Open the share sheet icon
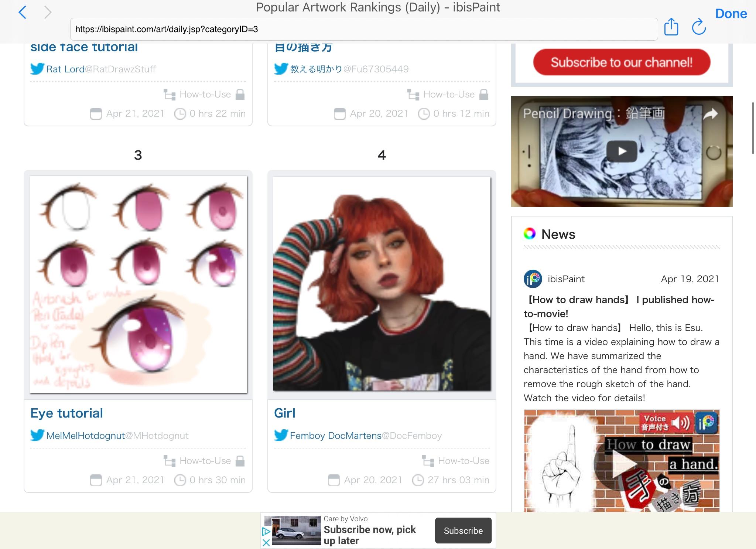This screenshot has height=549, width=756. point(671,27)
